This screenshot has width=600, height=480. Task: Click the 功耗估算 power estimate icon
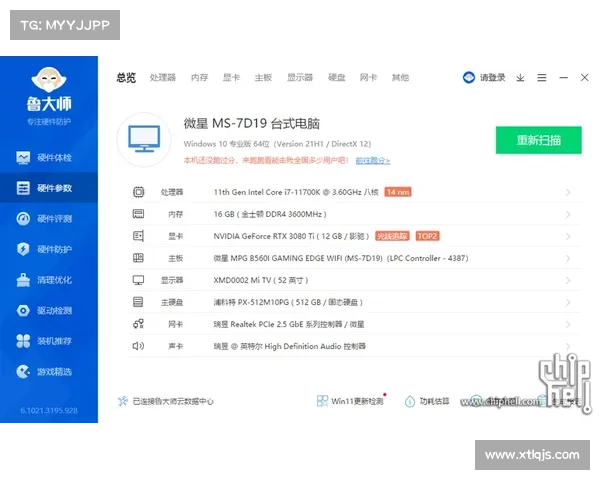coord(410,401)
